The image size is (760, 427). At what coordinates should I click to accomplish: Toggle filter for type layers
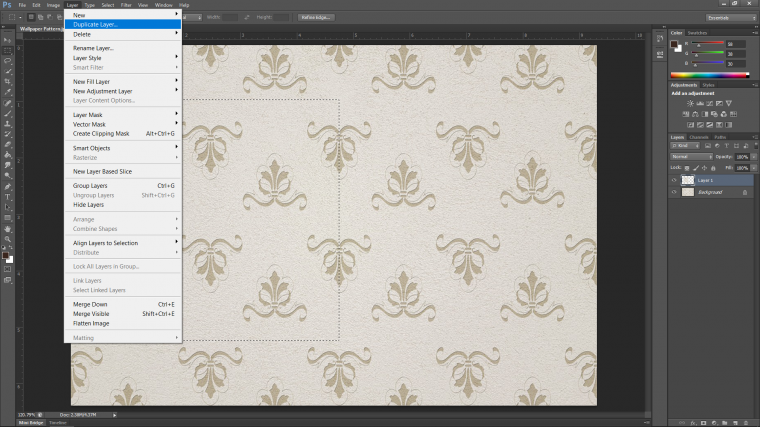pyautogui.click(x=727, y=145)
